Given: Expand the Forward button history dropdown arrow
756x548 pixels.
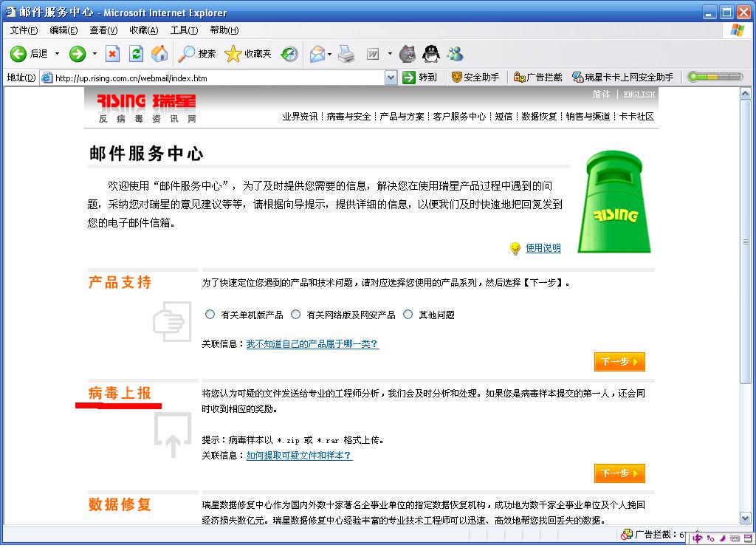Looking at the screenshot, I should [94, 54].
